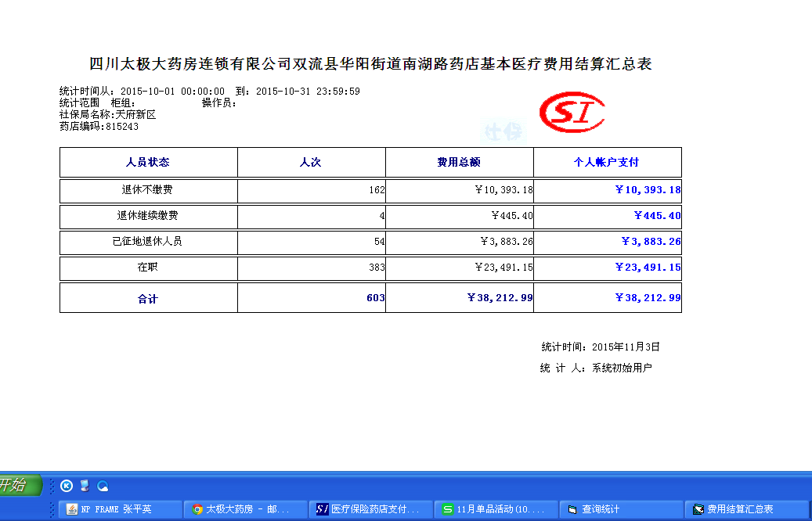Screen dimensions: 812x521
Task: Switch to the NP FRAME 张平英 taskbar window
Action: coord(120,509)
